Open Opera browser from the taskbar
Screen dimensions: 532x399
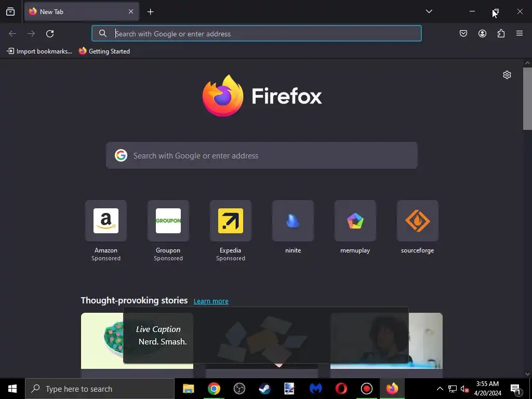click(341, 389)
